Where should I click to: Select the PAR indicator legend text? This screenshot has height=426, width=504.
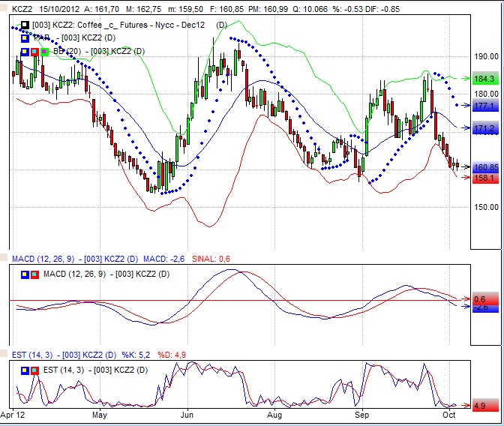[94, 37]
